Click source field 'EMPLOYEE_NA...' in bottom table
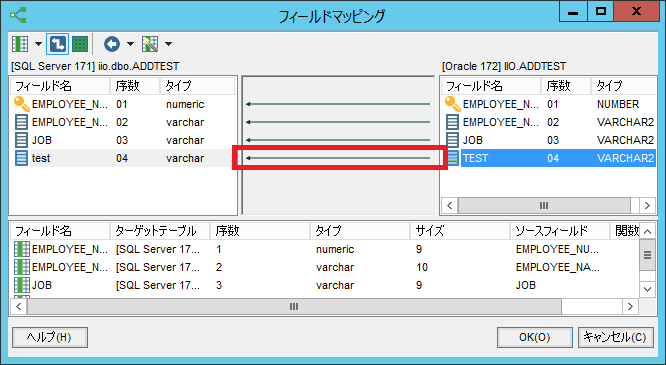The height and width of the screenshot is (365, 666). [x=558, y=267]
